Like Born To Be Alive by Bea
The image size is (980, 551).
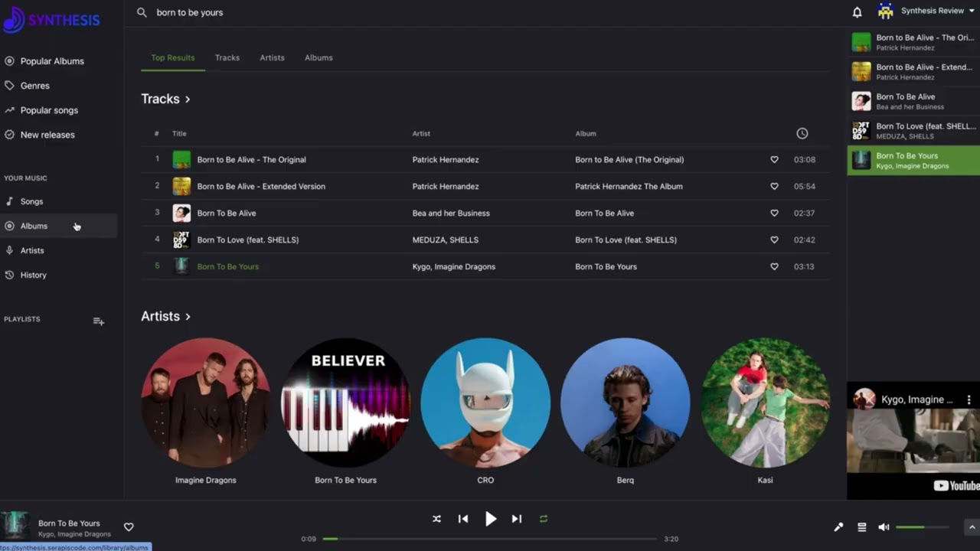click(774, 214)
